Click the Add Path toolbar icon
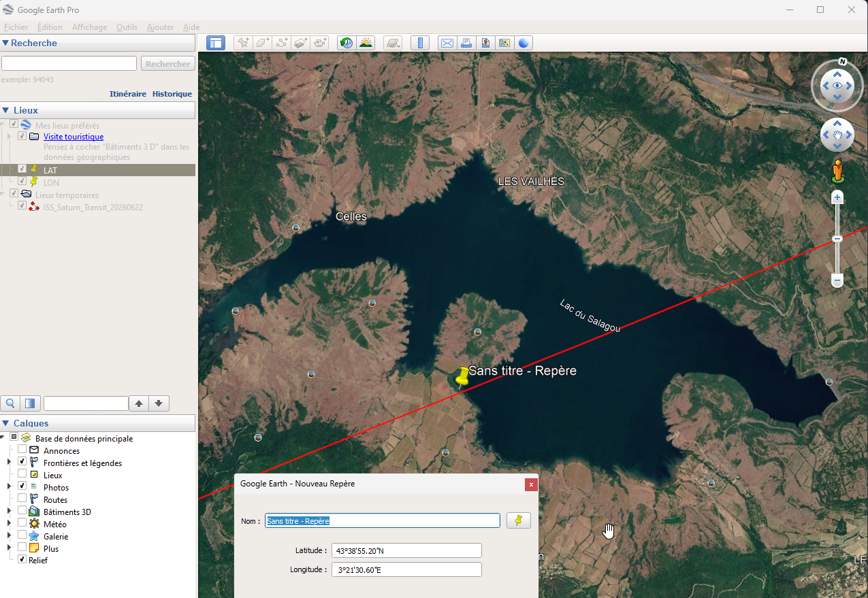868x598 pixels. click(x=281, y=43)
